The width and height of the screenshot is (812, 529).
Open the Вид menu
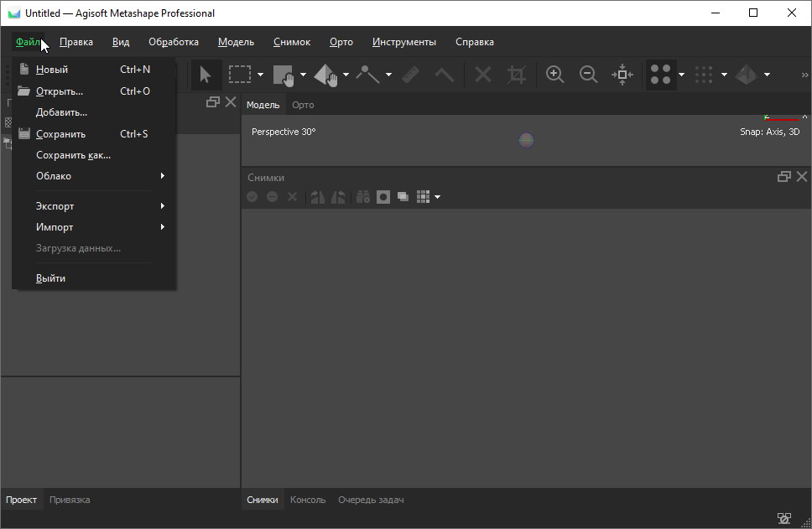[x=121, y=42]
